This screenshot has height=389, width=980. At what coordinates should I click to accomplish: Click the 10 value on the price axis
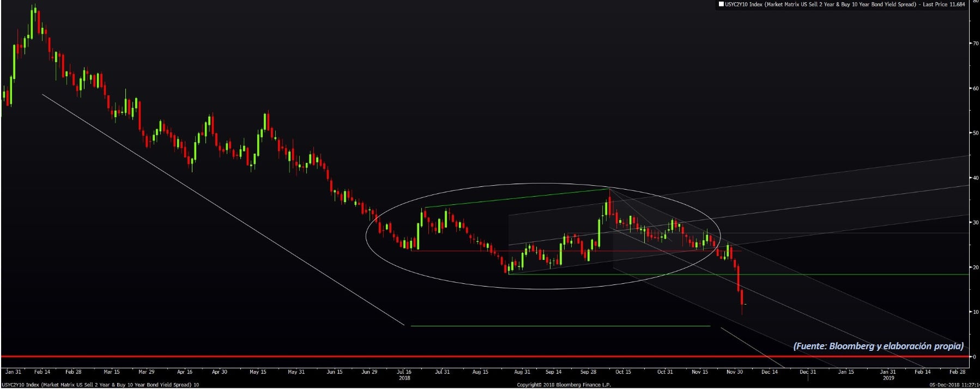point(975,312)
